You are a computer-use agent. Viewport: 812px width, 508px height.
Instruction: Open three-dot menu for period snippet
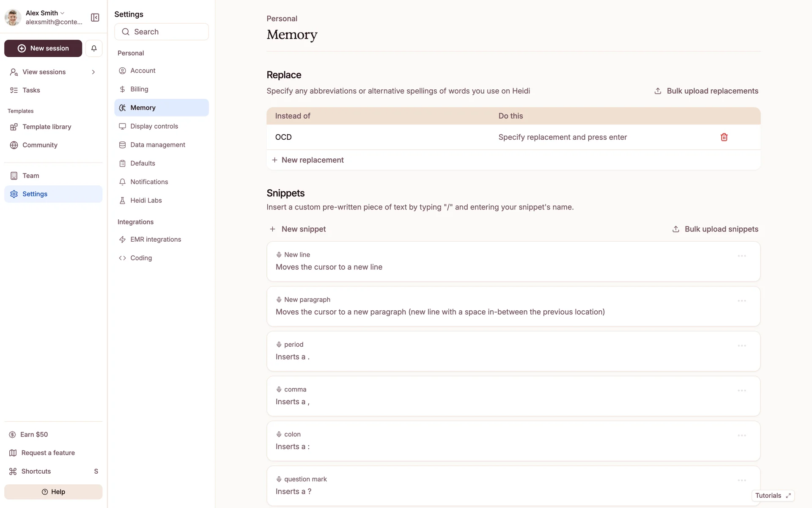pos(741,346)
